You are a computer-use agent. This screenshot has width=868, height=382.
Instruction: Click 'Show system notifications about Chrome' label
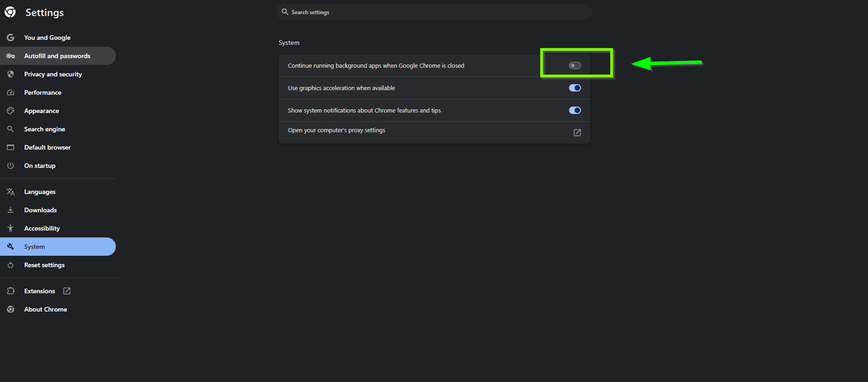click(x=365, y=111)
